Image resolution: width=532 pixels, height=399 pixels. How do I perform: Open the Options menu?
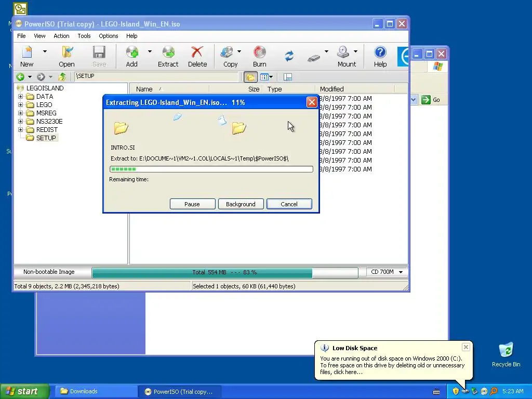pyautogui.click(x=109, y=36)
